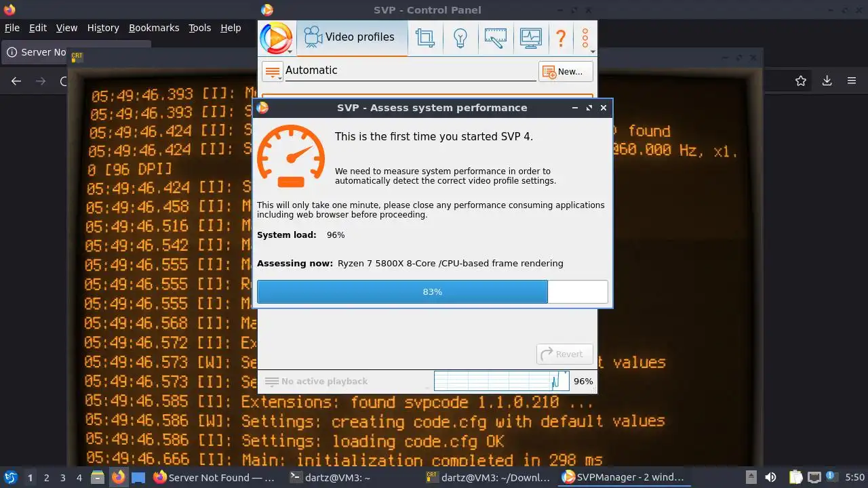Switch to Server Not Found taskbar window

(214, 477)
